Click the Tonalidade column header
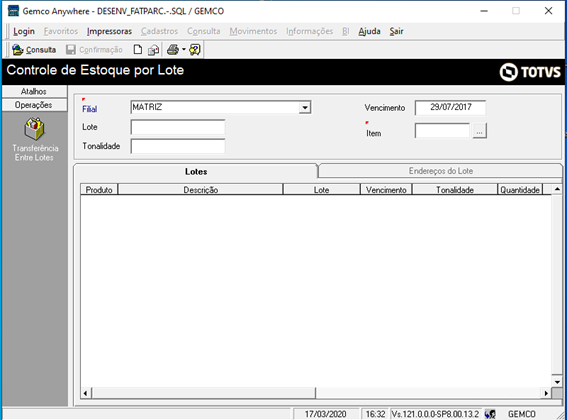 coord(455,190)
